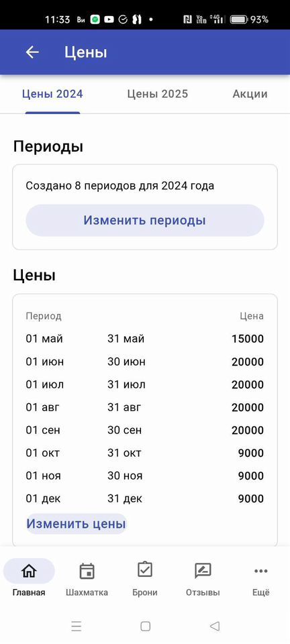Viewport: 290px width, 644px height.
Task: Select the Цены 2024 tab
Action: 52,94
